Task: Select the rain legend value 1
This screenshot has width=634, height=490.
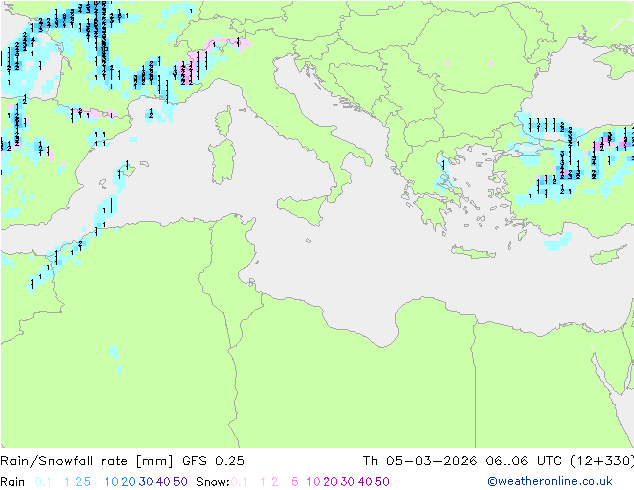Action: (x=67, y=482)
